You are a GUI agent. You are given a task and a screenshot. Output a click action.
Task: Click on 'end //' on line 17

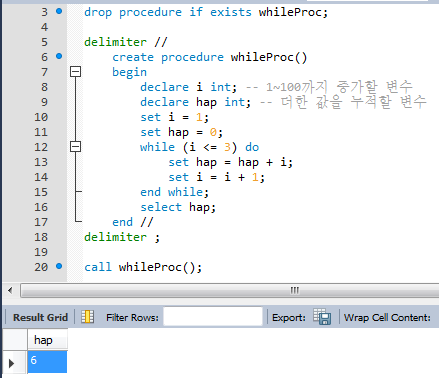tap(133, 222)
